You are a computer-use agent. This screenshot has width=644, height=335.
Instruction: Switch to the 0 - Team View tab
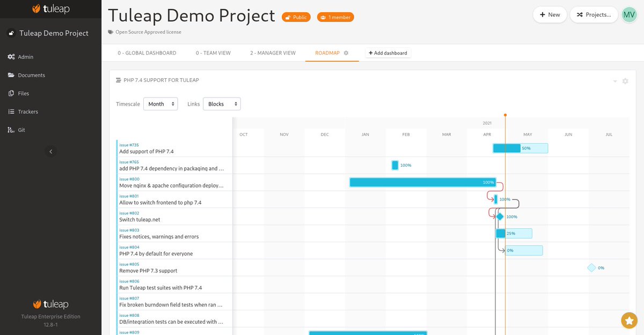click(213, 53)
